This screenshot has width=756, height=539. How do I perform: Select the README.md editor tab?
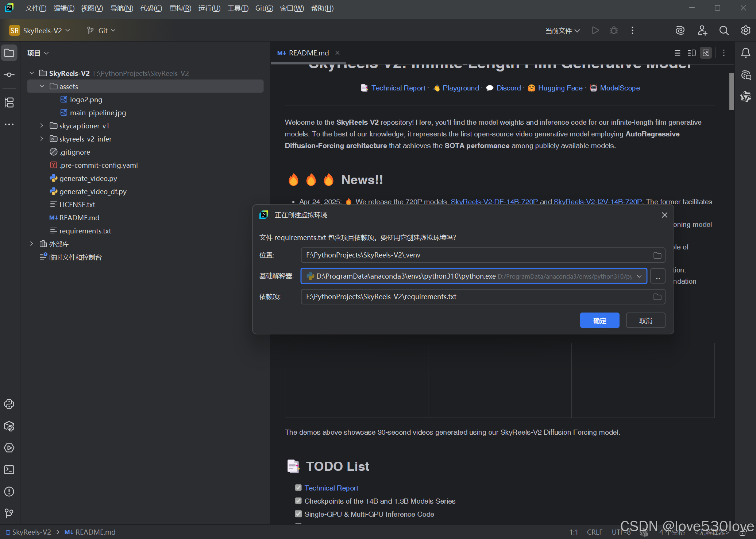[308, 53]
